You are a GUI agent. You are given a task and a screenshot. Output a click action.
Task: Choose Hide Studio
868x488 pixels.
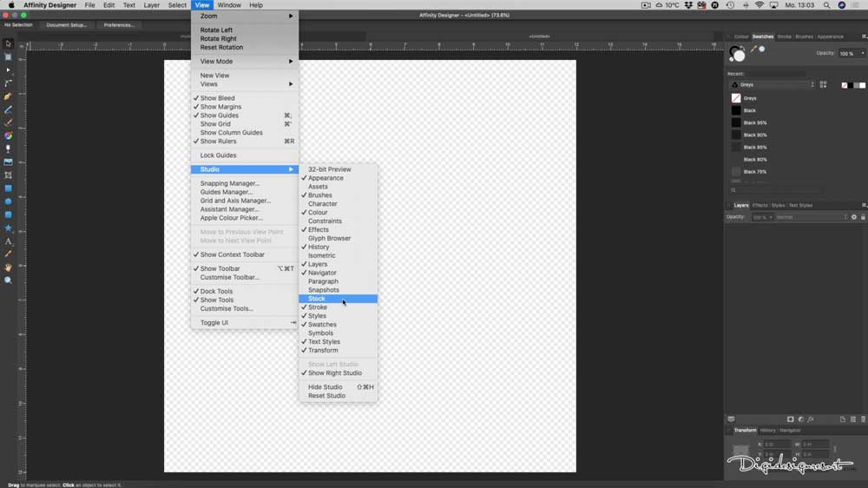(x=339, y=387)
